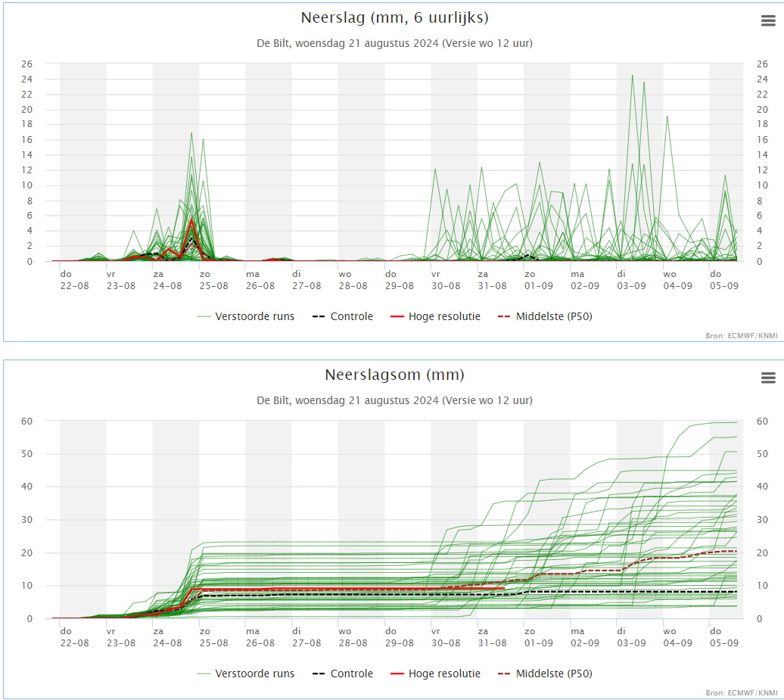Toggle Controle series in the Neerslag chart legend

click(x=351, y=316)
